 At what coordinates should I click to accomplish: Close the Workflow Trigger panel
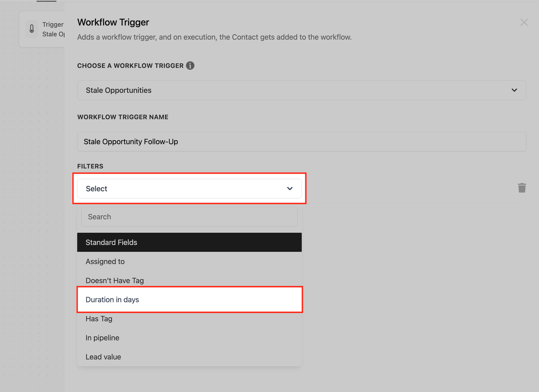pyautogui.click(x=524, y=22)
